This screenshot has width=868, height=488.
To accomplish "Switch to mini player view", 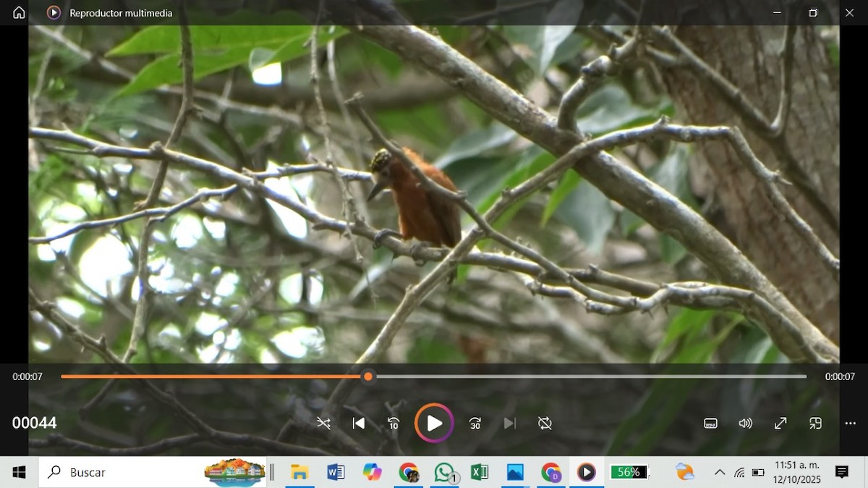I will click(x=815, y=424).
